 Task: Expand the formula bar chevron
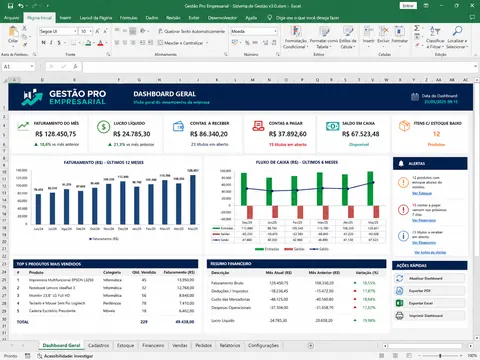475,66
